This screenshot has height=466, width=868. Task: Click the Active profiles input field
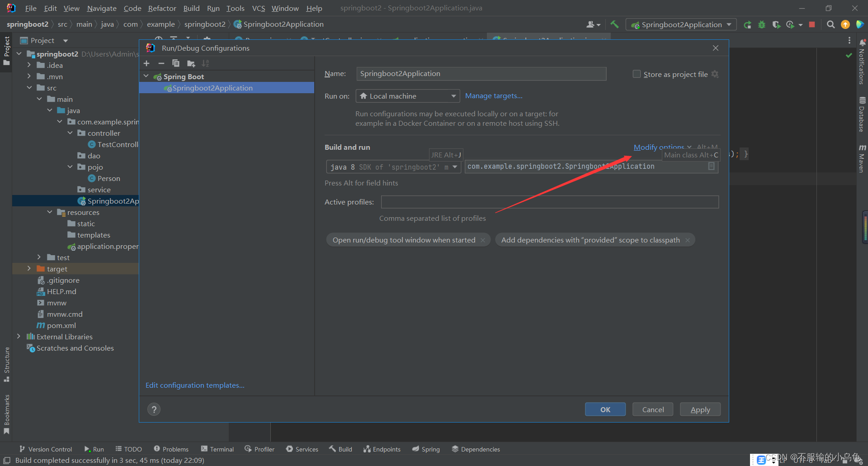click(550, 202)
